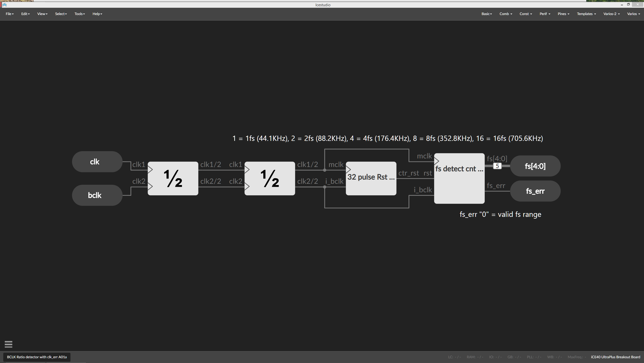This screenshot has width=644, height=363.
Task: Click the Icestudio logo icon
Action: 4,5
